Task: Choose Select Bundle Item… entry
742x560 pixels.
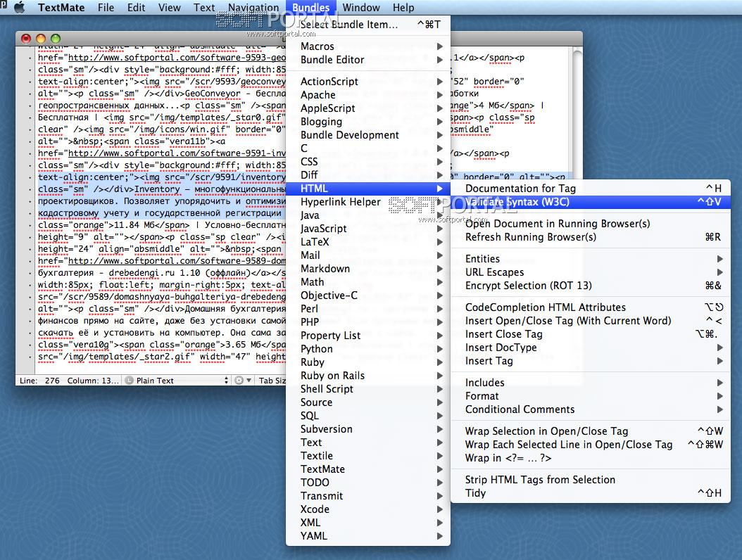Action: point(368,25)
